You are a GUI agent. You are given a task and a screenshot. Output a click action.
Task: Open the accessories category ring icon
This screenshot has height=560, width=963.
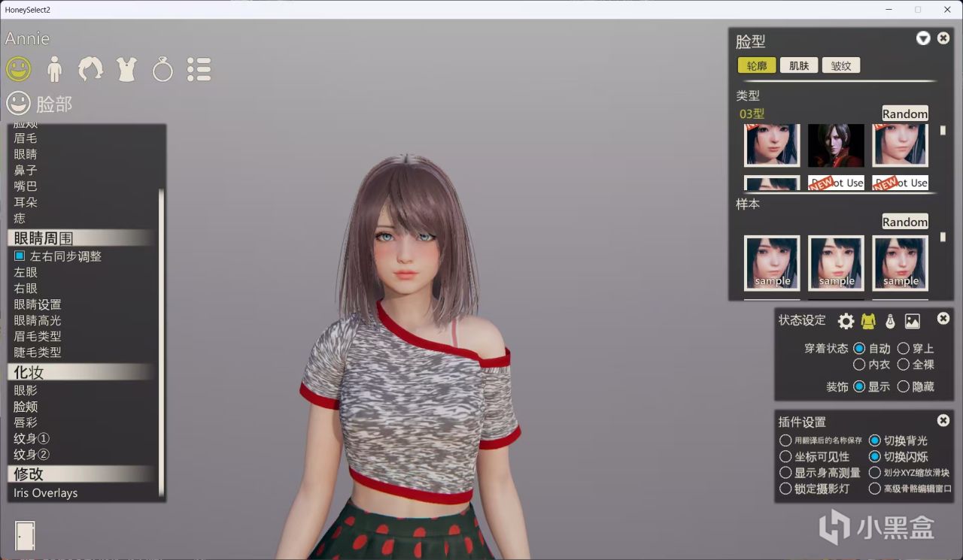[x=163, y=69]
